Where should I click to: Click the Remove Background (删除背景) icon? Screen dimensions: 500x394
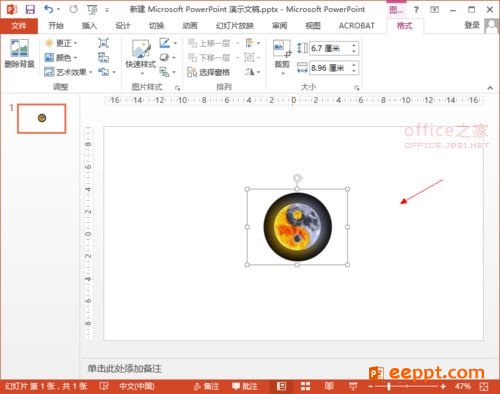click(19, 54)
